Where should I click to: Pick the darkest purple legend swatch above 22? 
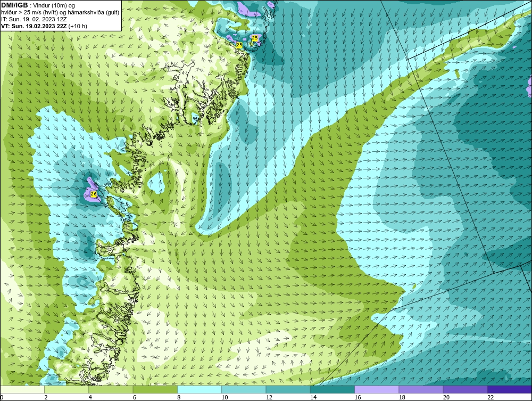510,389
